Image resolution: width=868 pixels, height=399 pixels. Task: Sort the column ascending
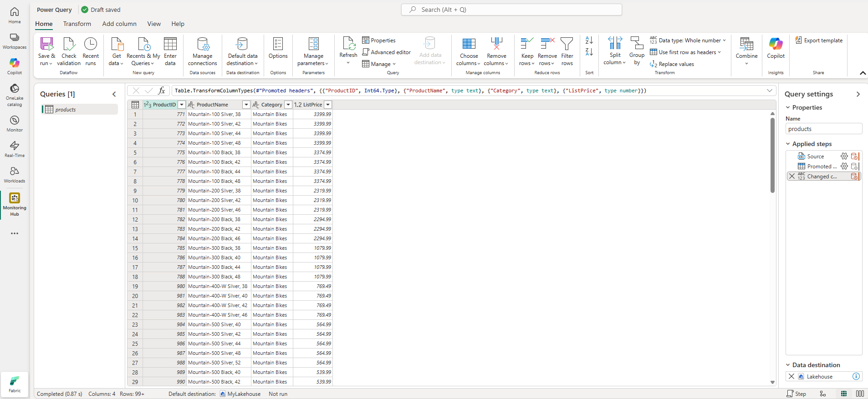(589, 40)
